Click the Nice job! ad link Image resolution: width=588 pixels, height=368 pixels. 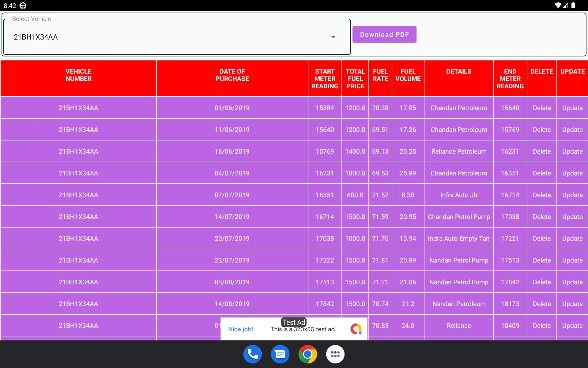coord(240,329)
